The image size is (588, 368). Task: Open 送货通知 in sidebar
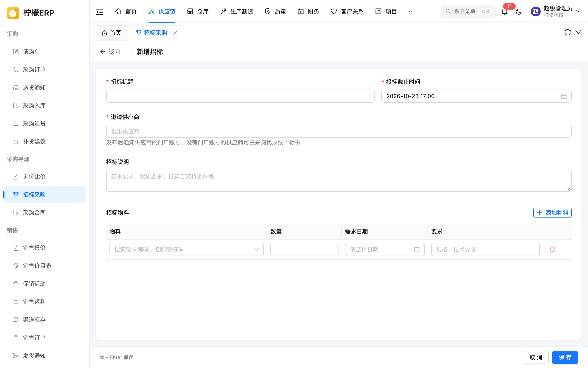click(x=45, y=88)
